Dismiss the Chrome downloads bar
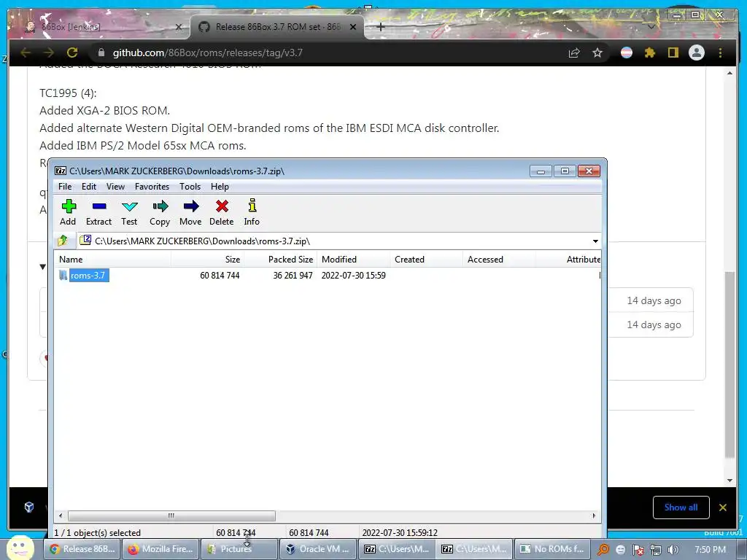Image resolution: width=747 pixels, height=560 pixels. tap(723, 507)
